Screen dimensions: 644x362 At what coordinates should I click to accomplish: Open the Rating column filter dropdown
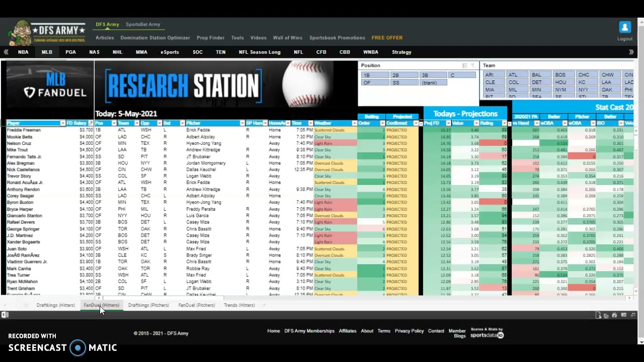point(505,123)
